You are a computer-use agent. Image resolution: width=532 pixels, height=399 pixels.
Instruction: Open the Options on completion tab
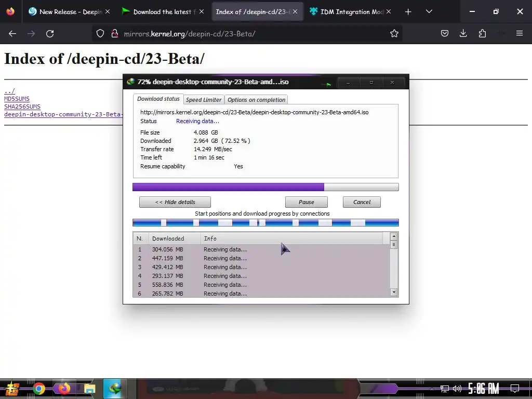[256, 100]
